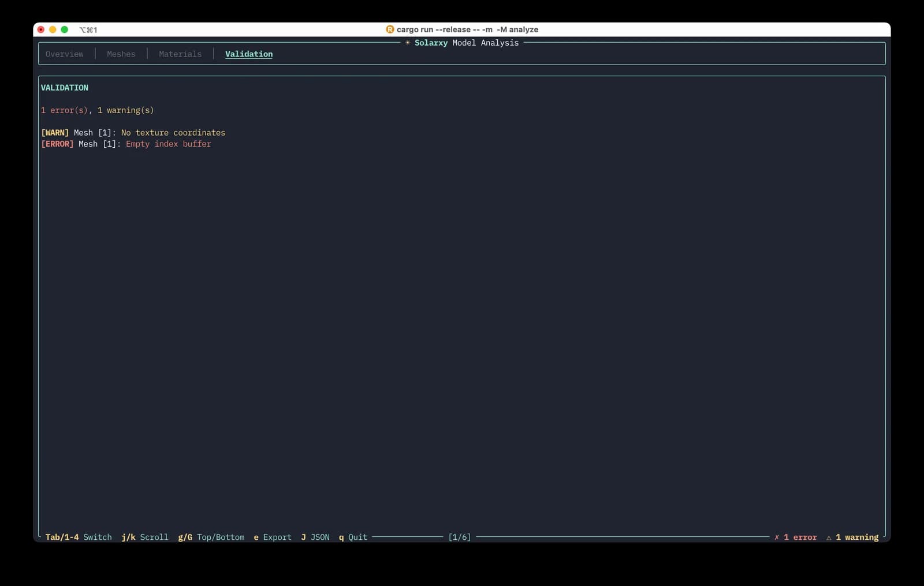Open the Materials tab

180,54
